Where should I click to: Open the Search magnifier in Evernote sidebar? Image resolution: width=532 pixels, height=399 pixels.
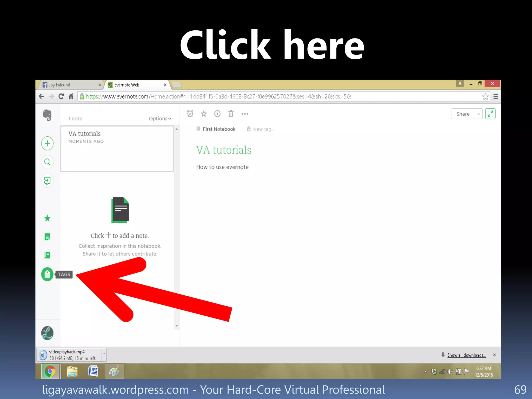click(x=47, y=162)
